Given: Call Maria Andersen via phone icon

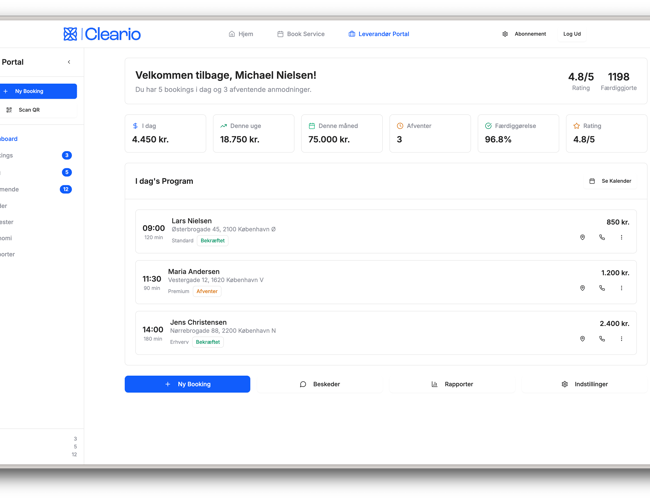Looking at the screenshot, I should (602, 288).
